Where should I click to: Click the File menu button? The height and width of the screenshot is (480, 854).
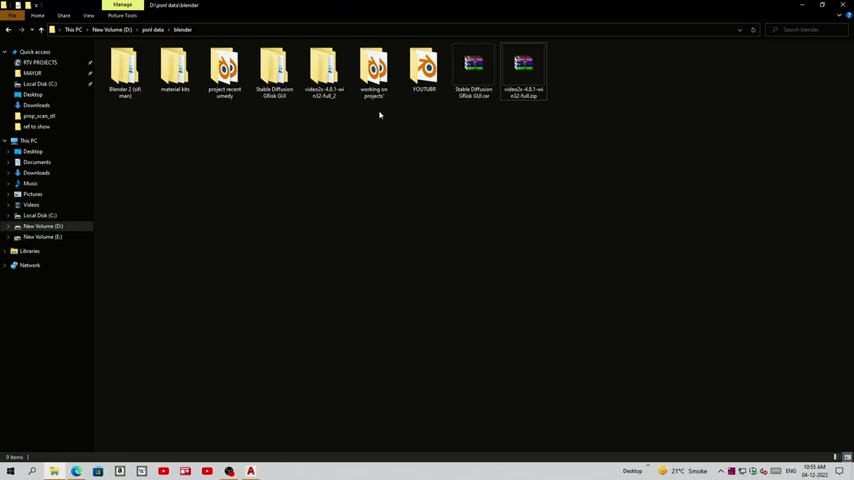(x=12, y=16)
